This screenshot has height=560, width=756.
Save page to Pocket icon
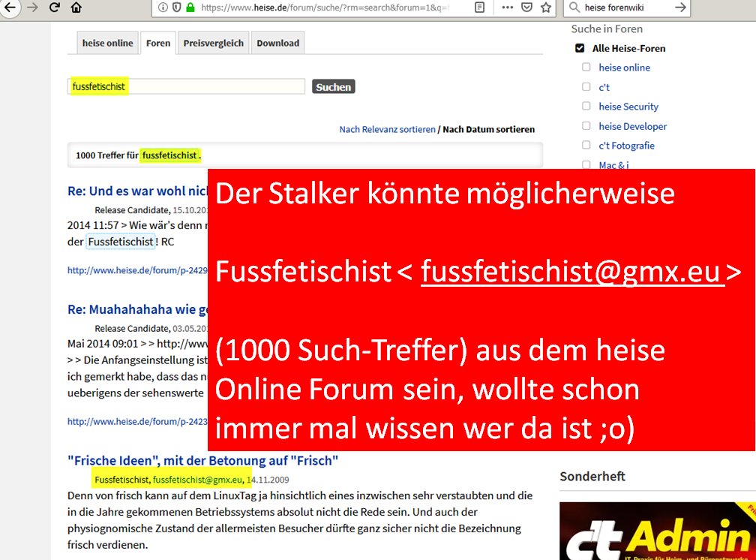pyautogui.click(x=527, y=8)
